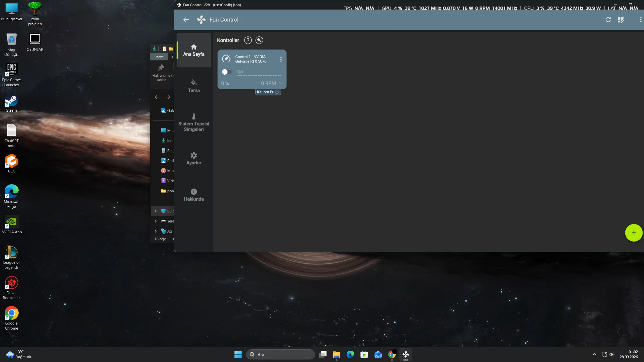Screen dimensions: 644x362
Task: Click the green plus add button
Action: 634,233
